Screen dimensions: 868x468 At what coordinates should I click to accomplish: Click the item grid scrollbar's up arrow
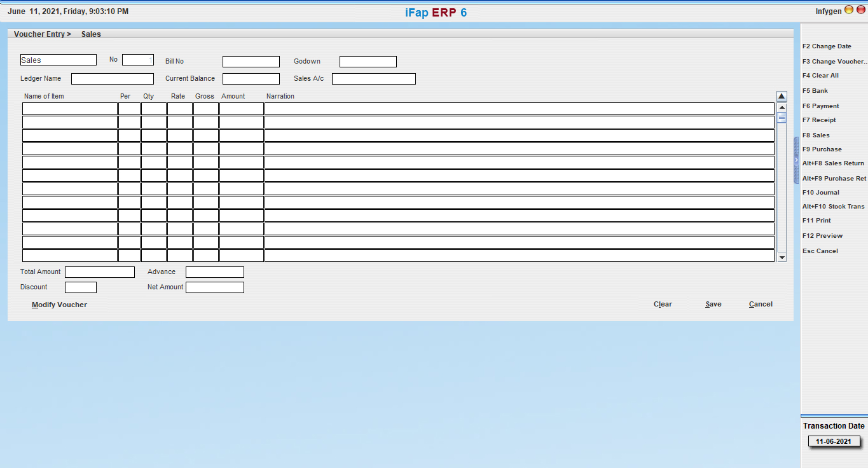click(782, 107)
